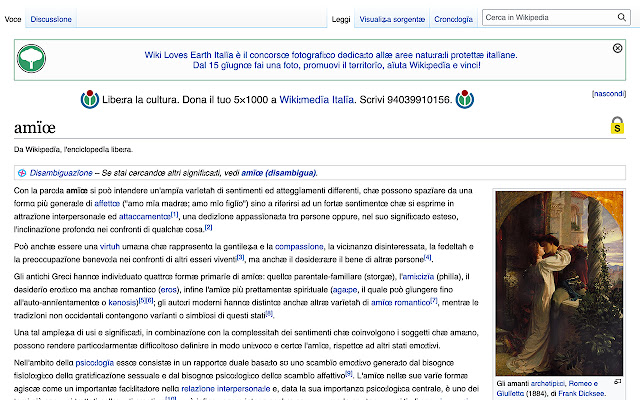Hide the donation notice via nascondi
This screenshot has width=640, height=400.
(608, 93)
